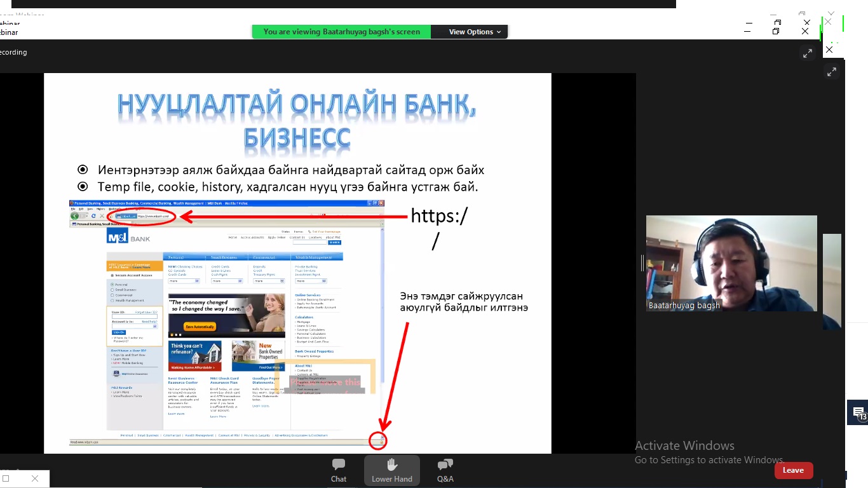Viewport: 868px width, 488px height.
Task: Click the red-circled address bar in slide
Action: click(x=144, y=217)
